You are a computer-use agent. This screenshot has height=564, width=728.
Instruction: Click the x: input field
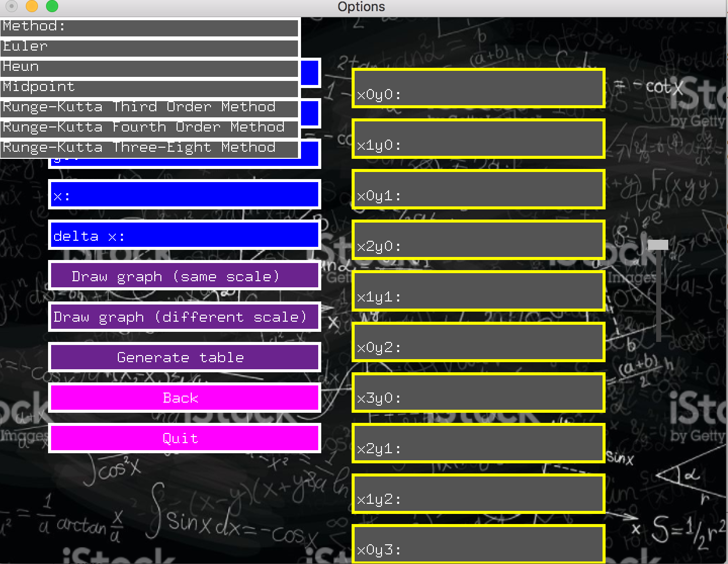tap(185, 195)
